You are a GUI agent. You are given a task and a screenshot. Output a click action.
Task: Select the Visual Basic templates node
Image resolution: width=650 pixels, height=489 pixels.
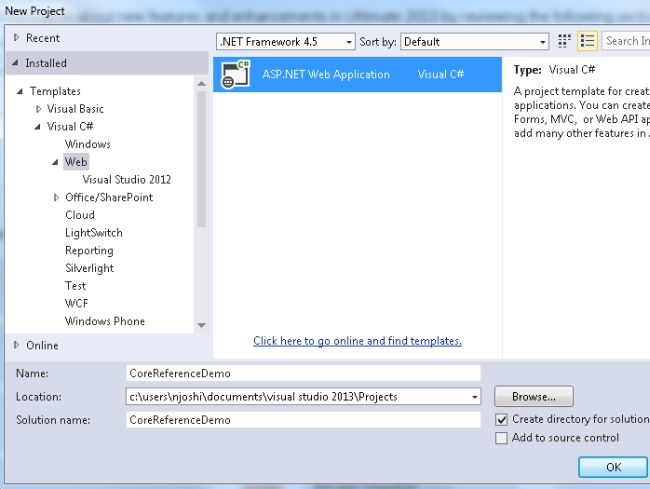[x=75, y=109]
